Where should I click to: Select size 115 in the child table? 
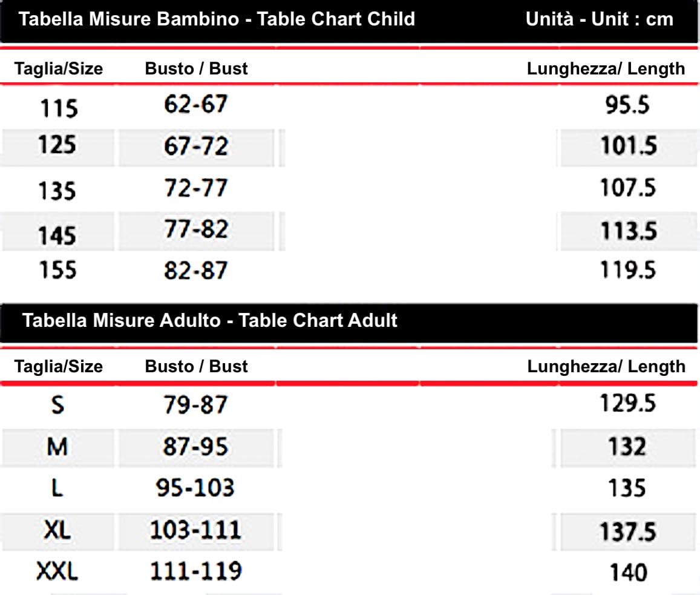click(x=59, y=109)
